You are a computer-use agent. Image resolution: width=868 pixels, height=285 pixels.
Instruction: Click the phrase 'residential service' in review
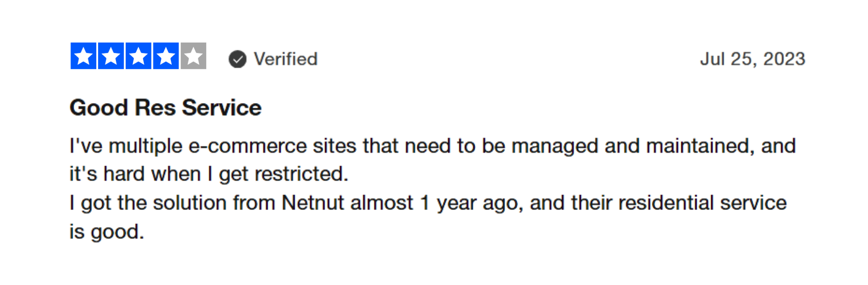coord(703,203)
